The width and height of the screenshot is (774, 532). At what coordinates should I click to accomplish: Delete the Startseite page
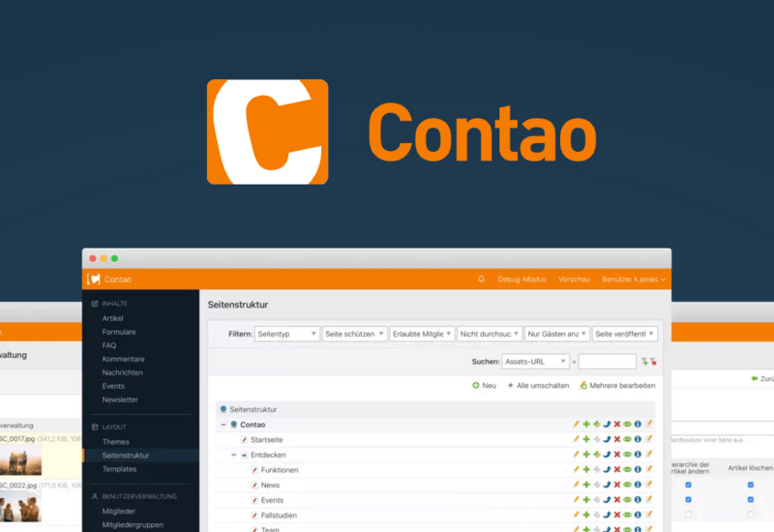(617, 439)
